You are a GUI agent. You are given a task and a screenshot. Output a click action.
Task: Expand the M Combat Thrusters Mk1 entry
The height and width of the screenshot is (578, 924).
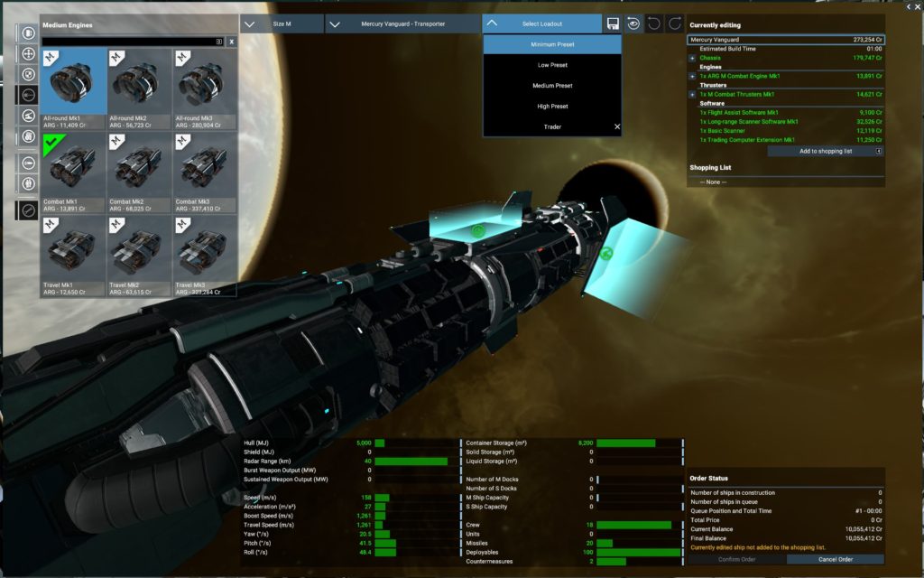point(692,94)
